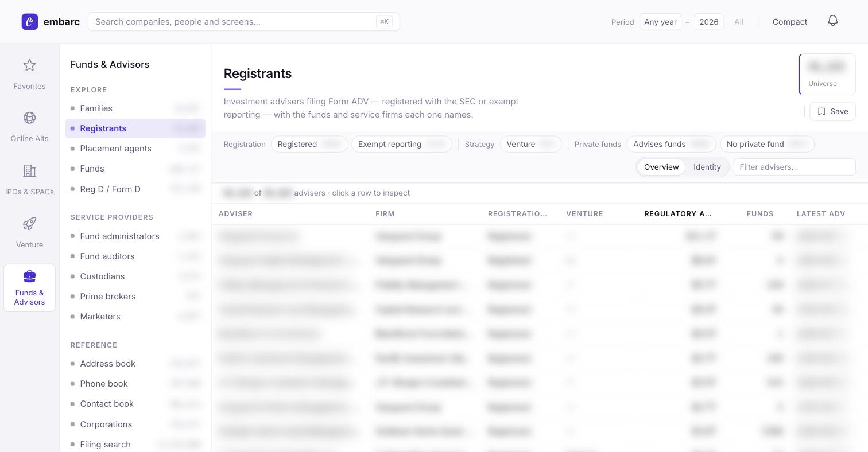Switch density to Compact

[x=790, y=22]
